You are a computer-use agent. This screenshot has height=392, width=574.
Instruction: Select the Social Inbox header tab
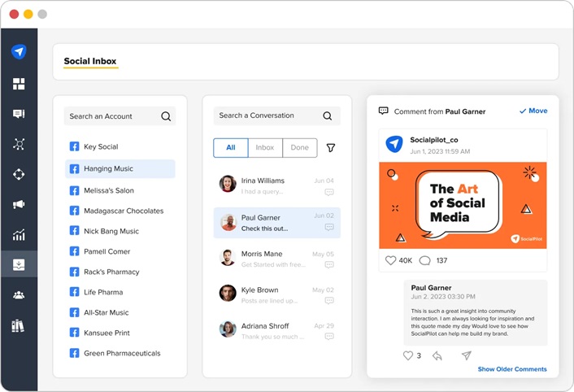click(90, 62)
